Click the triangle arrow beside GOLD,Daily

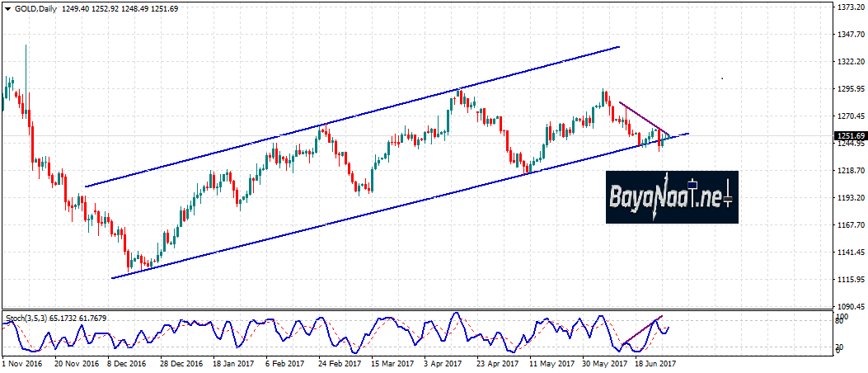pyautogui.click(x=7, y=7)
